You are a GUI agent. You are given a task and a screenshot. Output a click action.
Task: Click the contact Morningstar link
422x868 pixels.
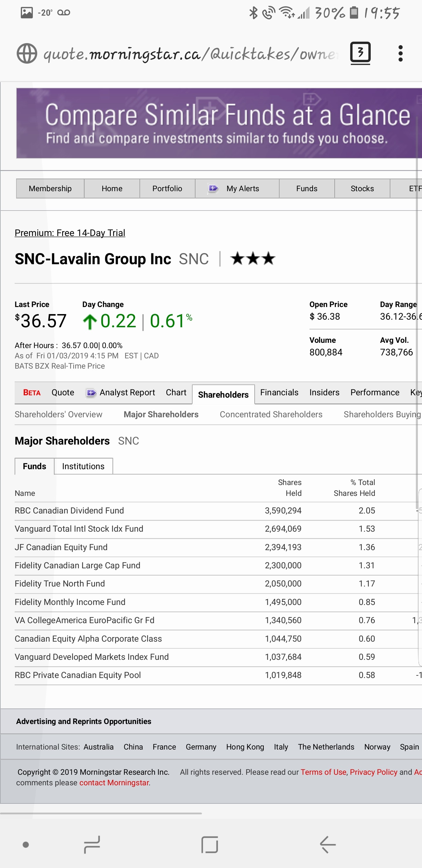coord(114,782)
